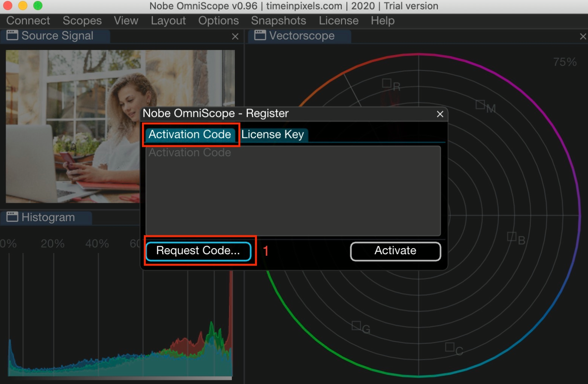Focus the Activation Code text area
The image size is (588, 384).
pos(293,191)
